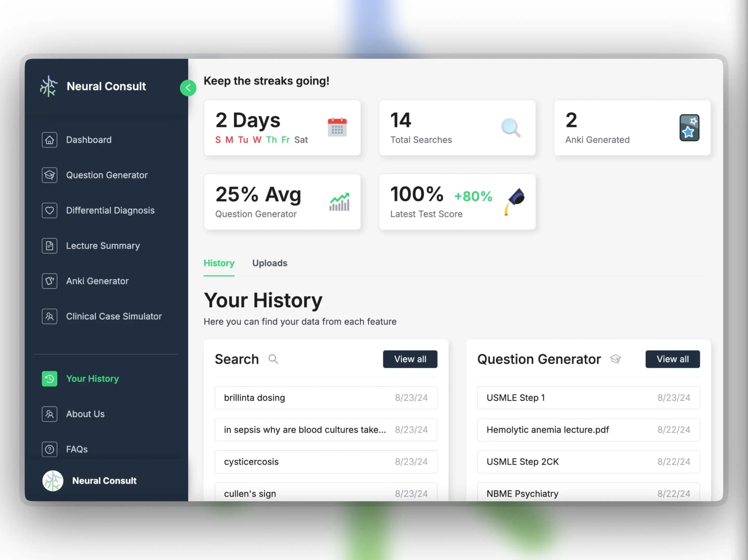Select the Clinical Case Simulator icon
The height and width of the screenshot is (560, 748).
click(49, 316)
